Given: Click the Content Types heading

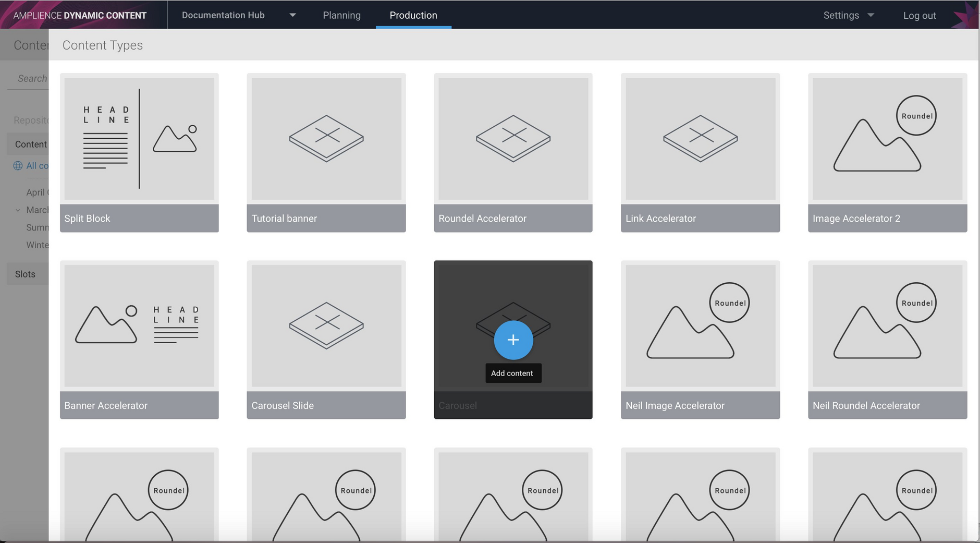Looking at the screenshot, I should pyautogui.click(x=103, y=45).
